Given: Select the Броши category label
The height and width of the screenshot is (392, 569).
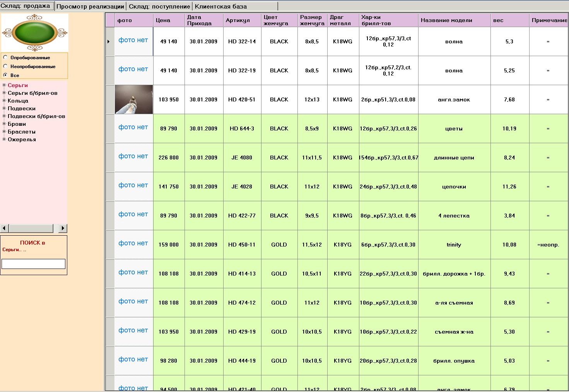Looking at the screenshot, I should point(17,124).
